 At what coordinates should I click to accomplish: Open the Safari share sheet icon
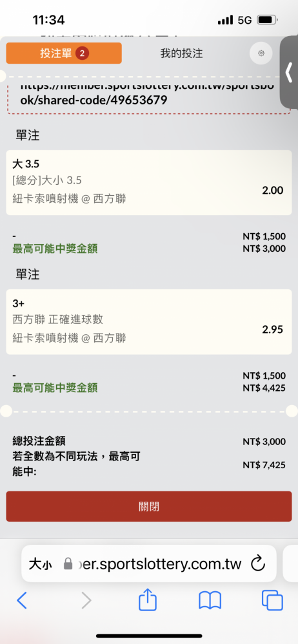[x=148, y=601]
